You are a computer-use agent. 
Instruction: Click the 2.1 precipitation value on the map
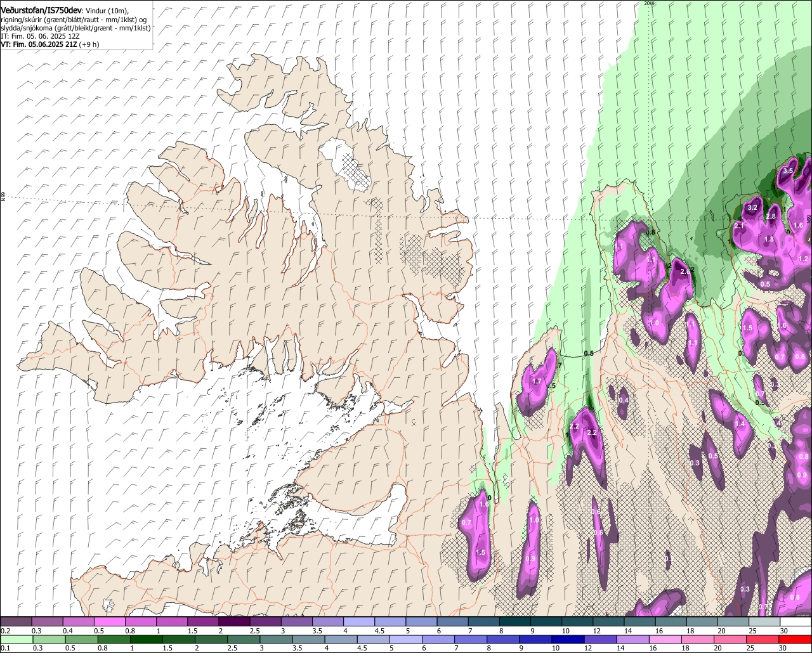pyautogui.click(x=739, y=226)
